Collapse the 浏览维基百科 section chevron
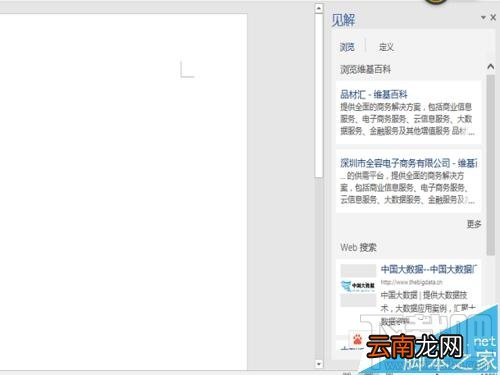 (x=490, y=67)
